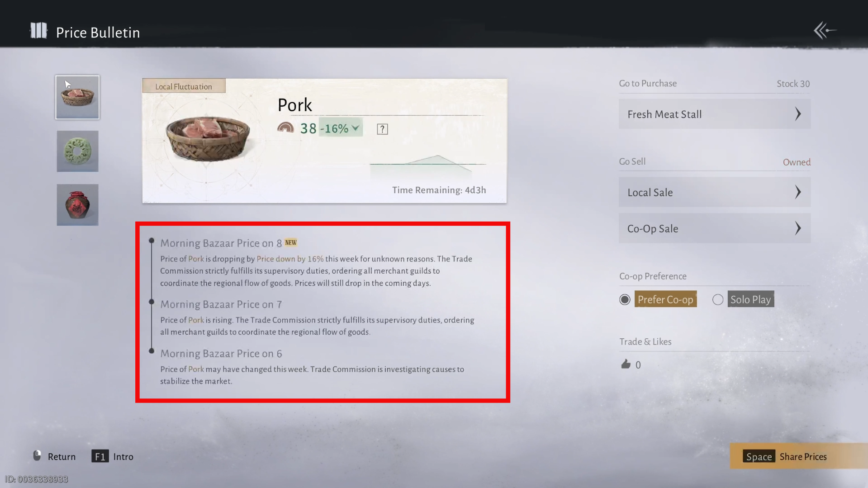Click the Solo Play label
The width and height of the screenshot is (868, 488).
pyautogui.click(x=750, y=299)
